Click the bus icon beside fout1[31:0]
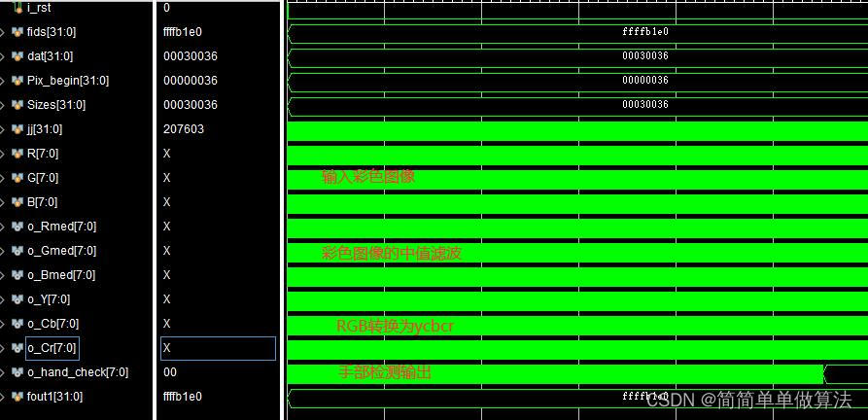 pyautogui.click(x=17, y=398)
